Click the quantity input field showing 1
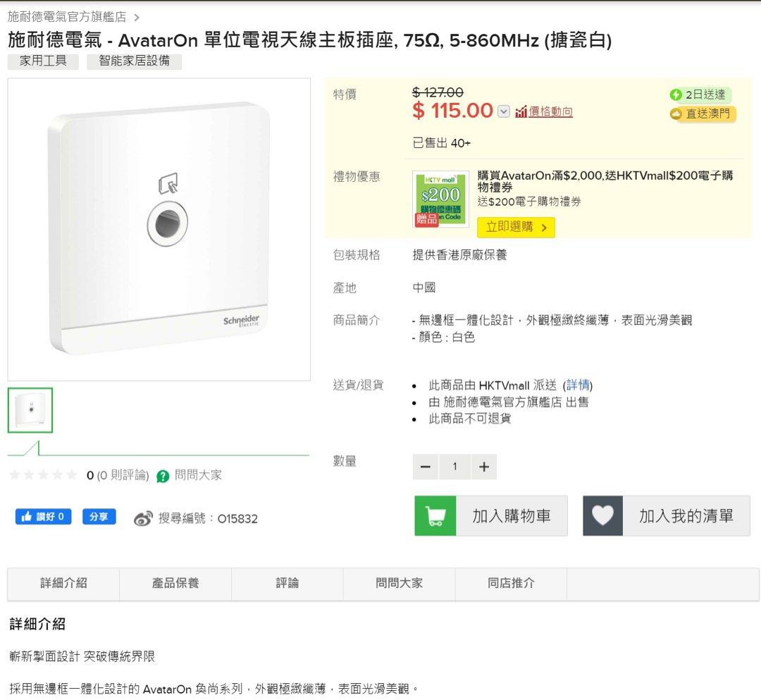The width and height of the screenshot is (761, 700). click(454, 466)
